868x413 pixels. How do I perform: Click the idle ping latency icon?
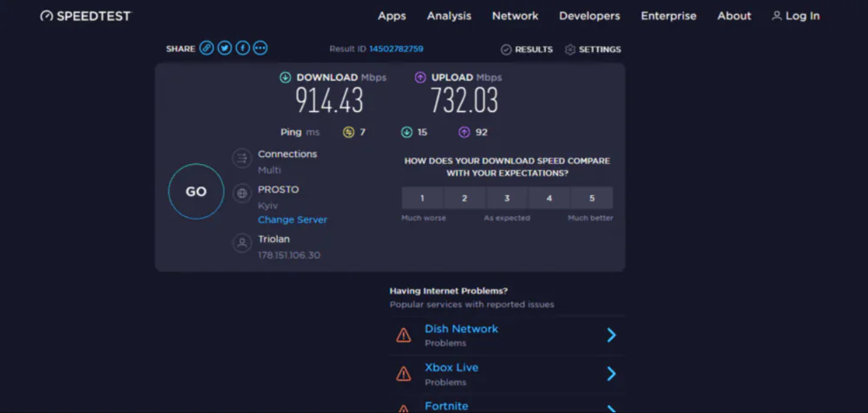point(348,132)
